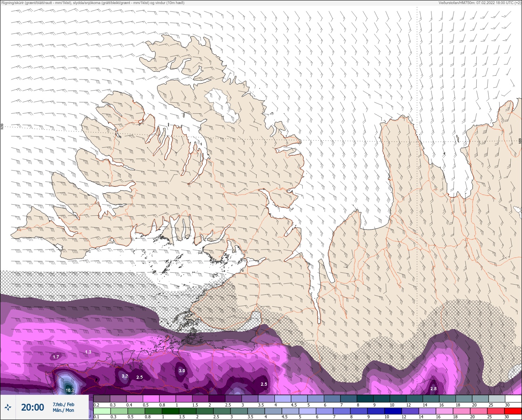Click the '7.feb./ Feb' date label
The height and width of the screenshot is (420, 522).
pos(63,404)
